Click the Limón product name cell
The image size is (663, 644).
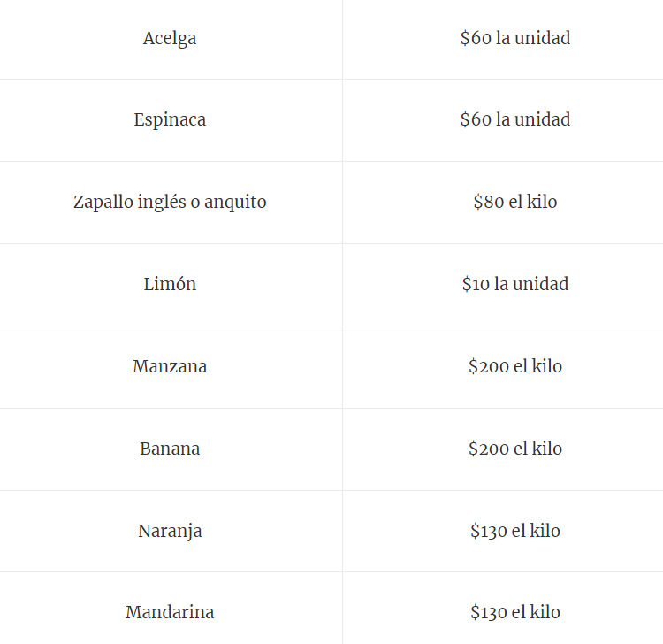tap(170, 284)
